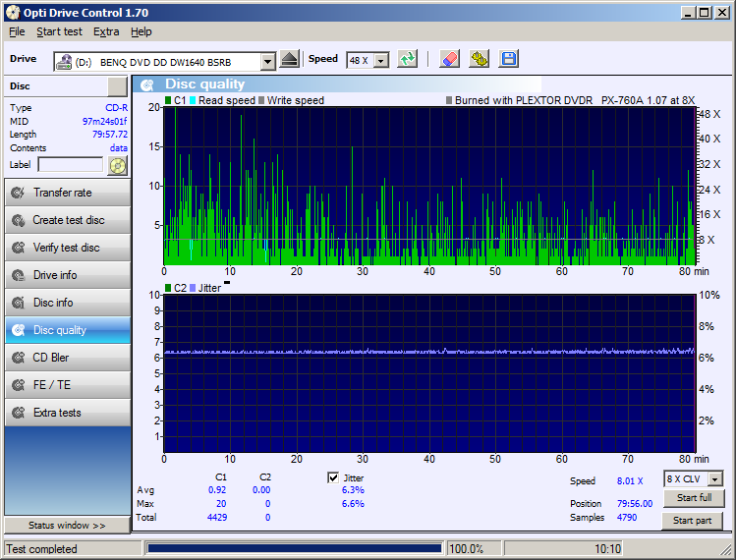Click the disc icon beside Transfer rate
This screenshot has width=736, height=560.
click(x=18, y=193)
